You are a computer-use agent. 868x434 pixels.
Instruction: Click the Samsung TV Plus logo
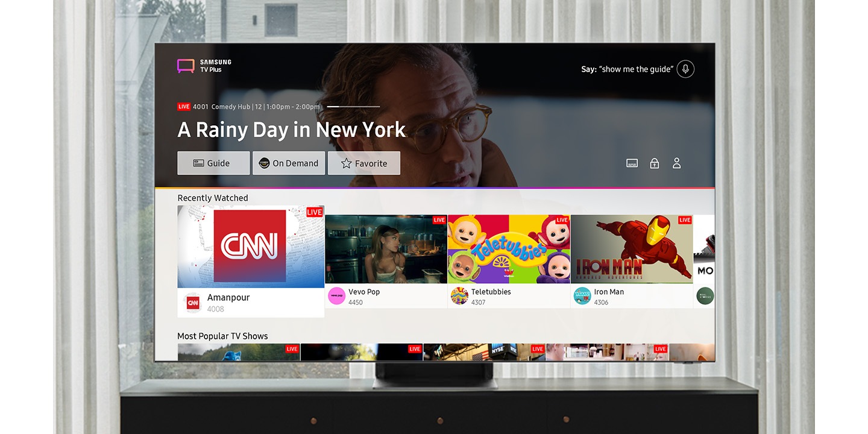[204, 66]
